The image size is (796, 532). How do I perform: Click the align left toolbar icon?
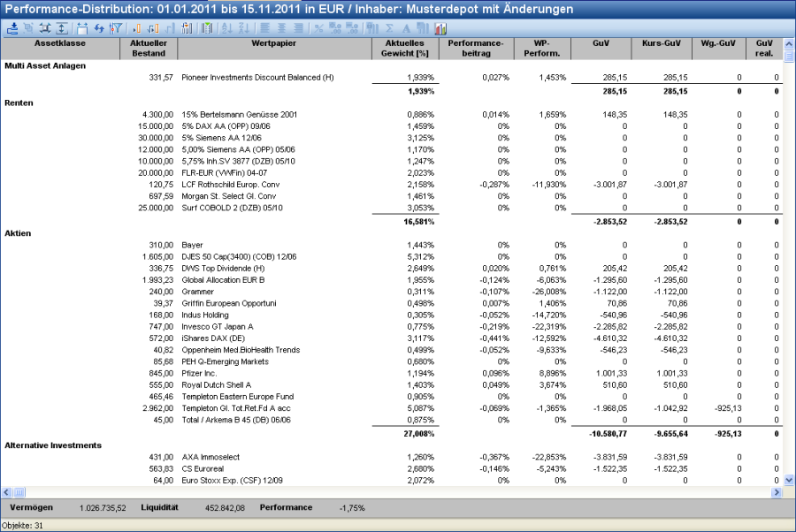click(264, 27)
